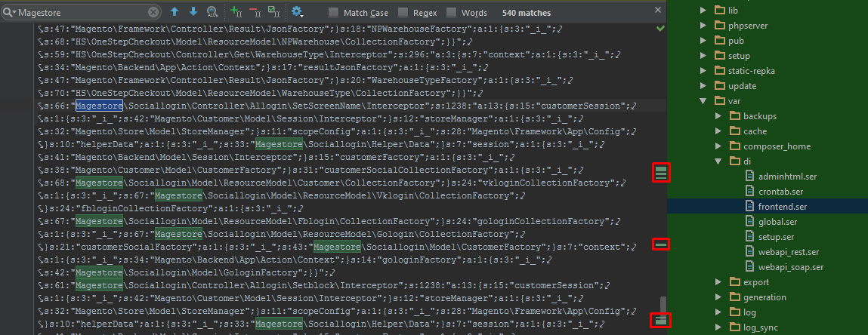Click the Find All usages icon
This screenshot has width=868, height=335.
coord(212,11)
